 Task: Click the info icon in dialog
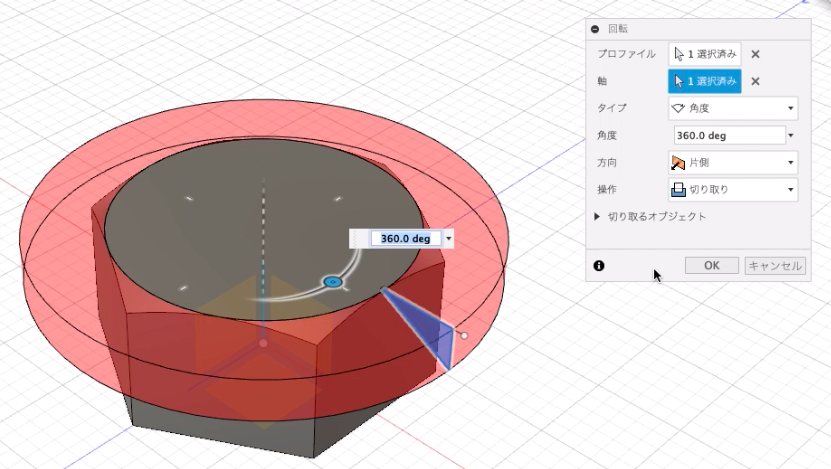coord(599,266)
